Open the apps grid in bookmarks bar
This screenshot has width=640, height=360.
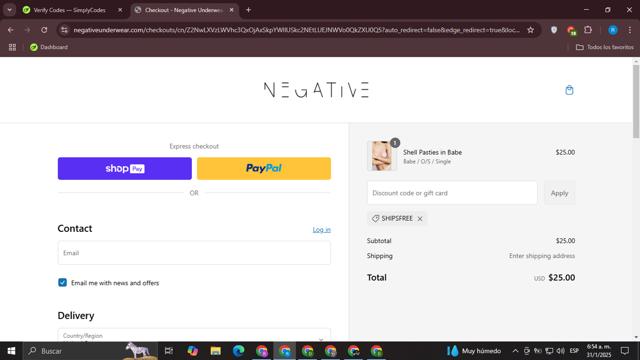(12, 47)
